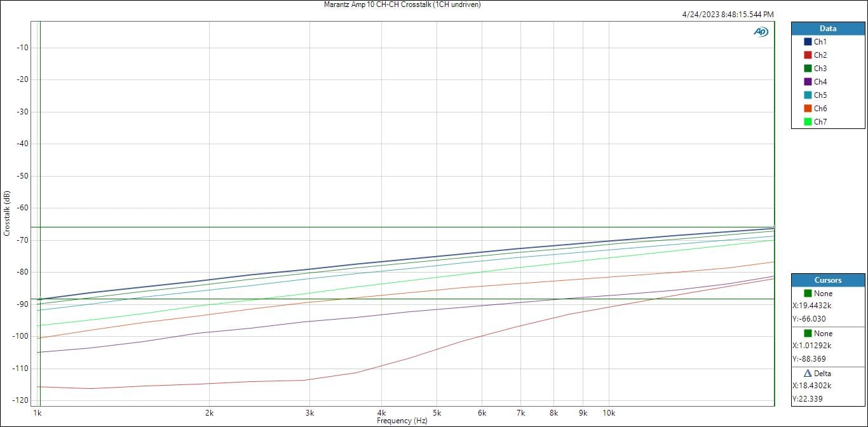Click the AP logo in graph corner

(x=761, y=32)
